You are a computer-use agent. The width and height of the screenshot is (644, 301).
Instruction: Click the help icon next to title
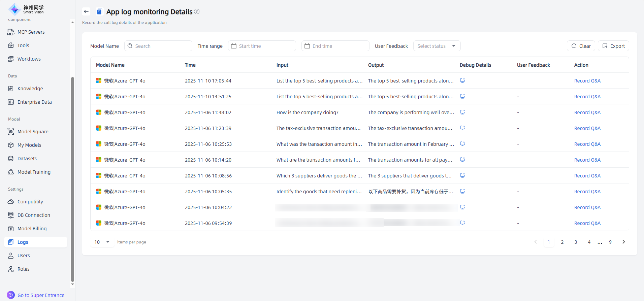point(197,11)
